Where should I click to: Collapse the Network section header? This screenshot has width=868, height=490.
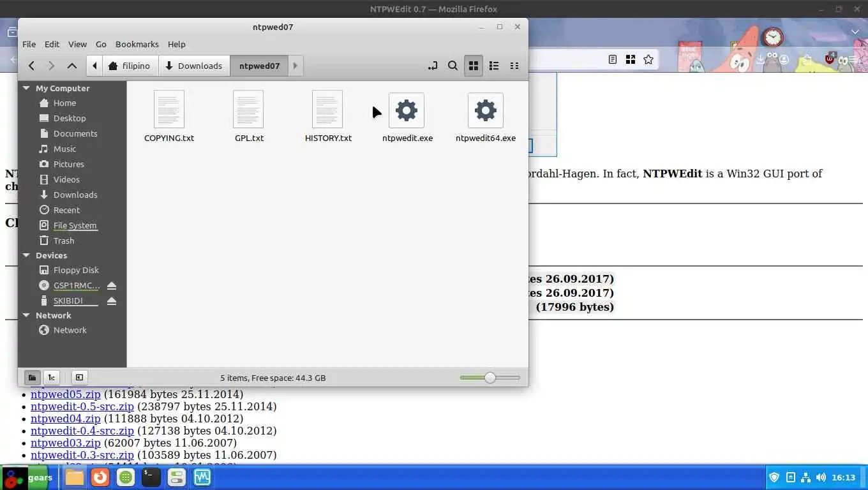point(26,315)
